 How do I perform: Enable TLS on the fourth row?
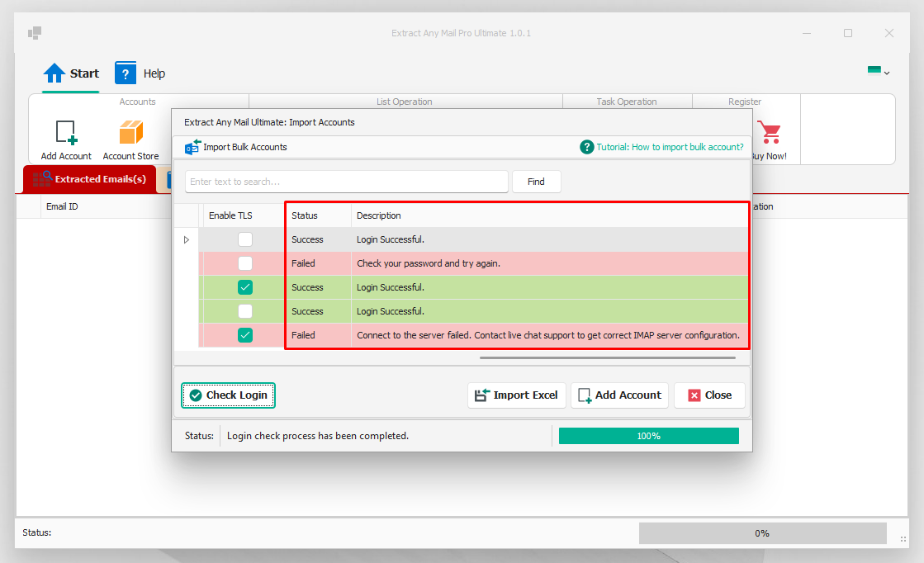pyautogui.click(x=245, y=311)
